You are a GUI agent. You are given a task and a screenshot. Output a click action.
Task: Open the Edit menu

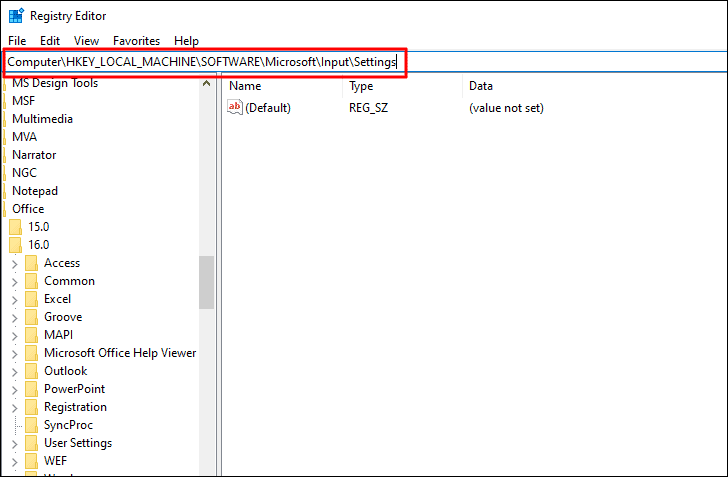click(x=50, y=41)
